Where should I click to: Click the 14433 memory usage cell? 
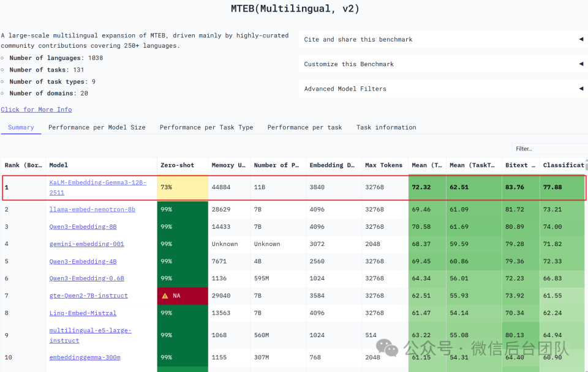(x=229, y=226)
